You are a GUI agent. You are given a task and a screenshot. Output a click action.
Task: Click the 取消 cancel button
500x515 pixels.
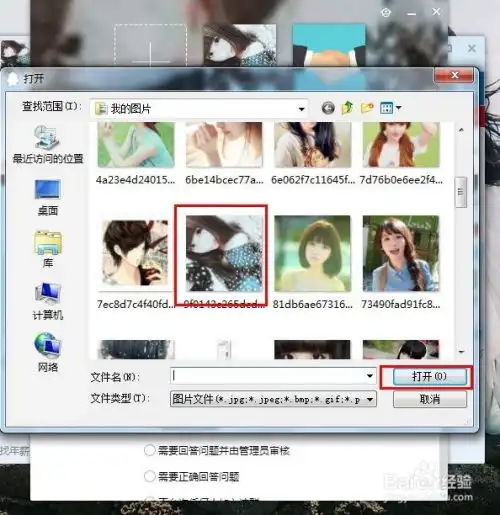[x=430, y=399]
